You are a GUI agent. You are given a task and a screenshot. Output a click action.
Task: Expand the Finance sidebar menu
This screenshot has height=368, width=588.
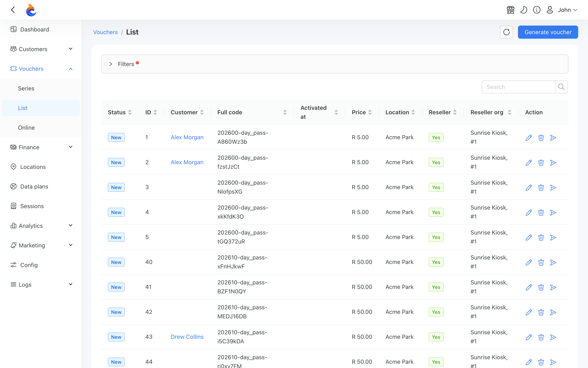41,147
